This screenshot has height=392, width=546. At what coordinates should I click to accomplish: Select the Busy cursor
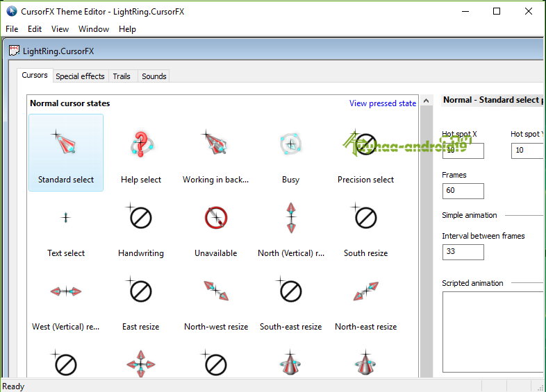click(291, 153)
